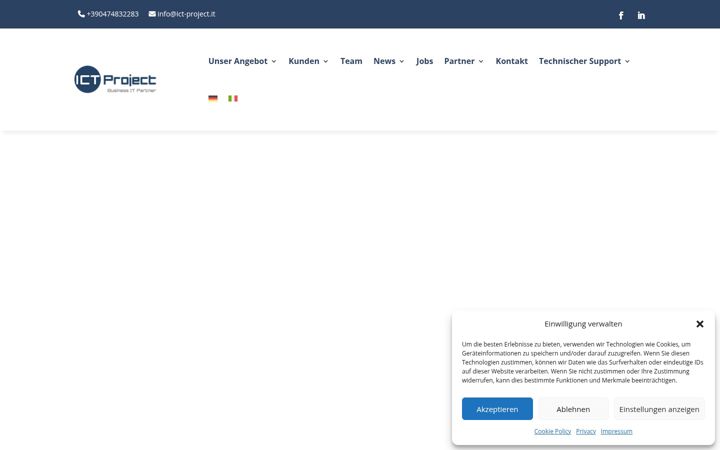Switch language via German flag
720x450 pixels.
tap(213, 98)
